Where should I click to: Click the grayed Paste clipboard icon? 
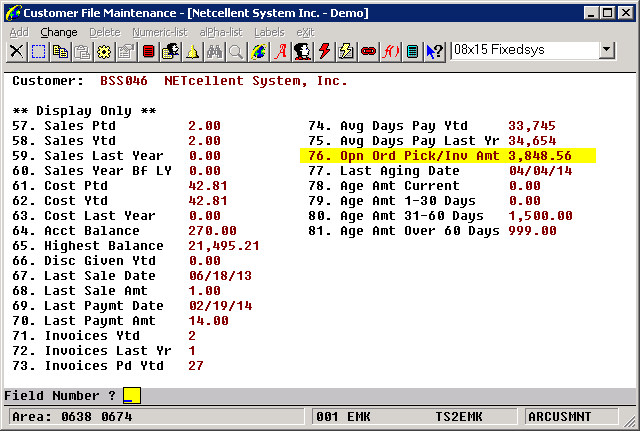[x=82, y=52]
